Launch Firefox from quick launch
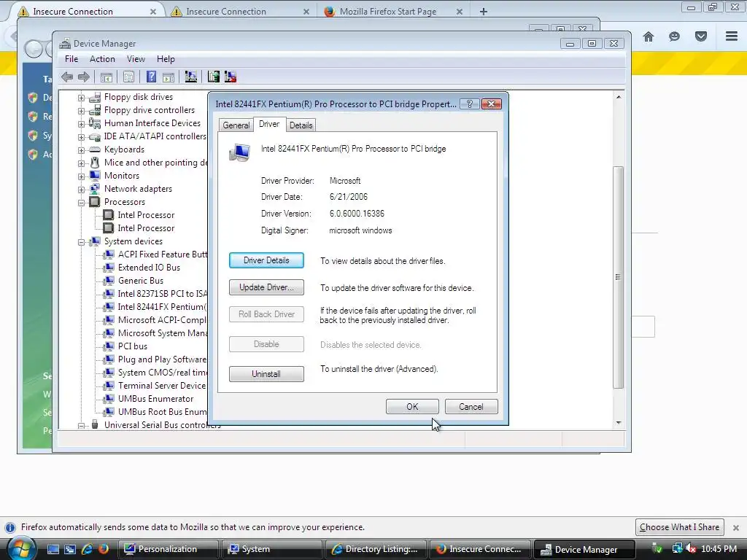Viewport: 747px width, 560px height. pyautogui.click(x=103, y=549)
